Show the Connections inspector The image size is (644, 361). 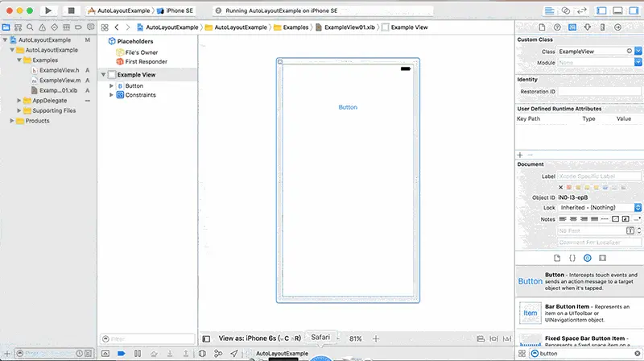tap(617, 27)
